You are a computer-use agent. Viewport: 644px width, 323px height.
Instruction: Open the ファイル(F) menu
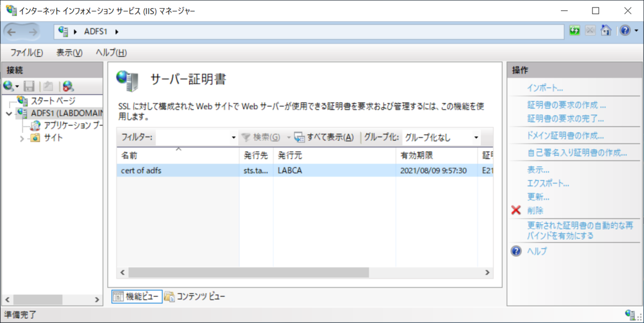coord(27,53)
